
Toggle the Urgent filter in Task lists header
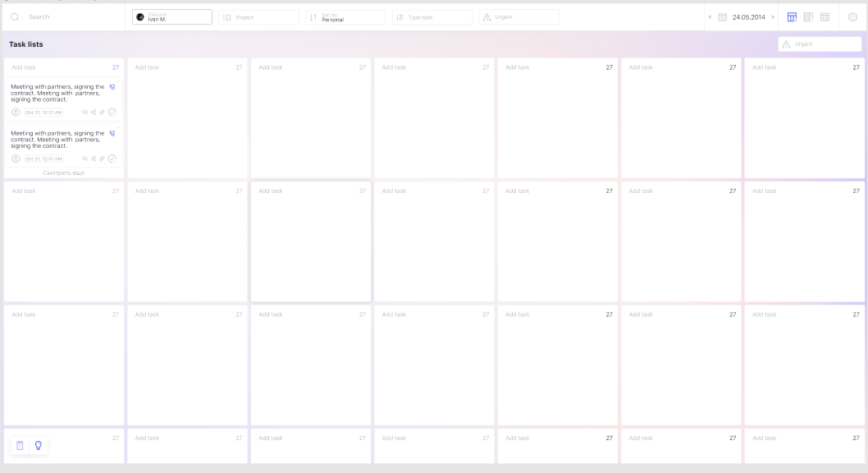[x=820, y=44]
